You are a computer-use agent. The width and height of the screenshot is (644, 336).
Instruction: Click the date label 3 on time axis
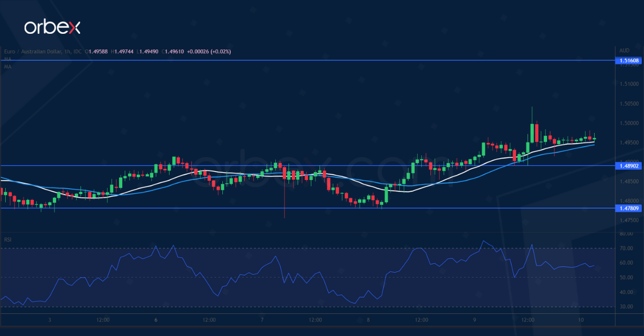[x=49, y=320]
